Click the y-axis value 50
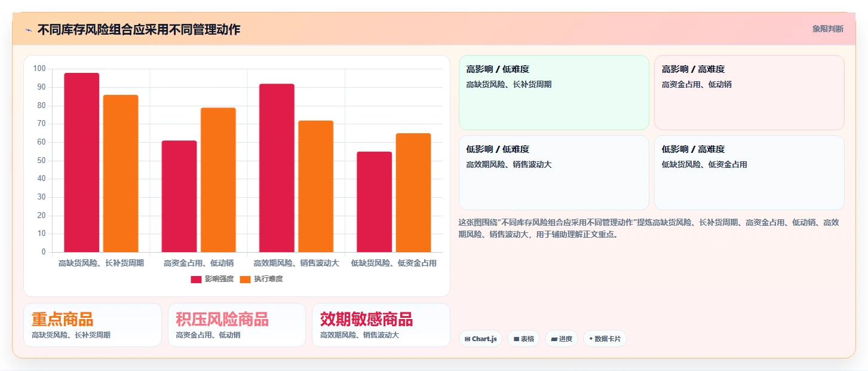868x371 pixels. 41,161
